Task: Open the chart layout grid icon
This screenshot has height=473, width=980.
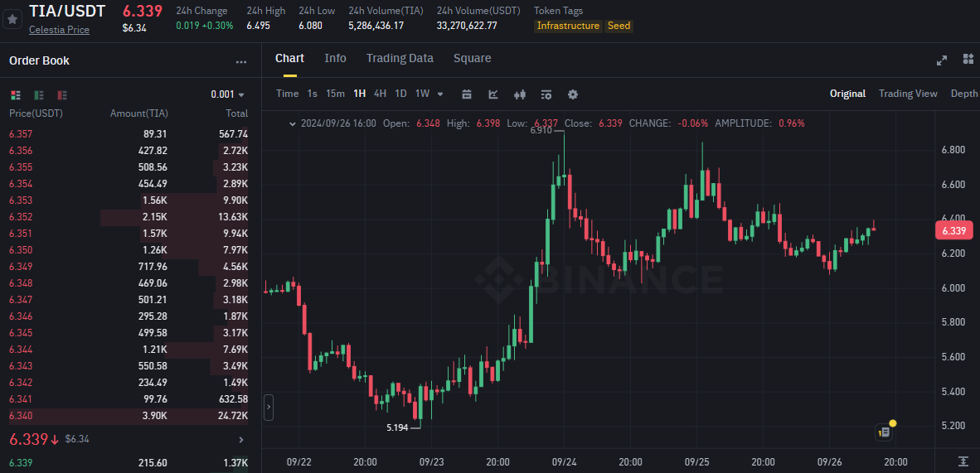Action: click(968, 60)
